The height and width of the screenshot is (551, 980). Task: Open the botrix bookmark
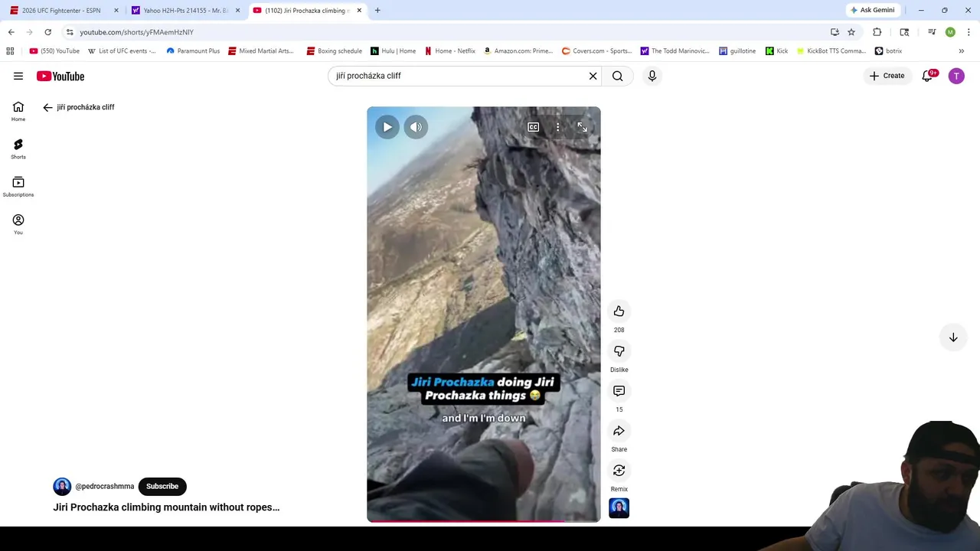pos(889,51)
